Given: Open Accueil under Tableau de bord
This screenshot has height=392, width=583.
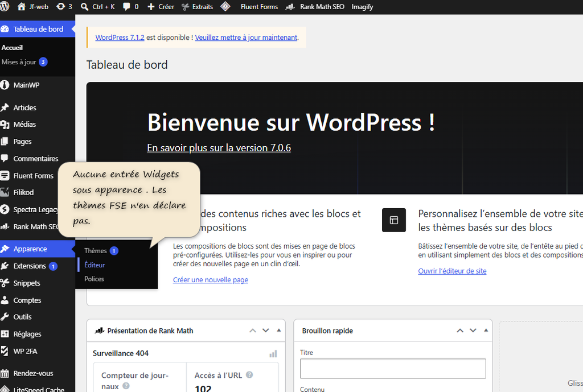Looking at the screenshot, I should [x=13, y=48].
